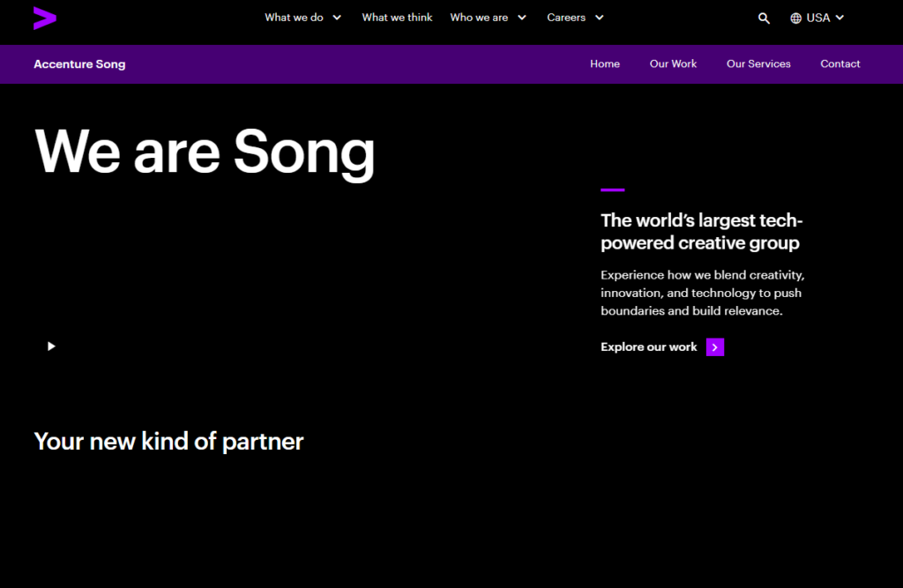
Task: Open the What we do menu
Action: [294, 18]
